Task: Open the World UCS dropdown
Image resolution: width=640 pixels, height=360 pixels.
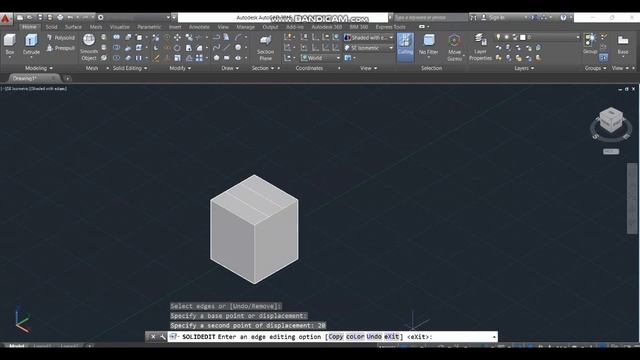Action: tap(320, 58)
